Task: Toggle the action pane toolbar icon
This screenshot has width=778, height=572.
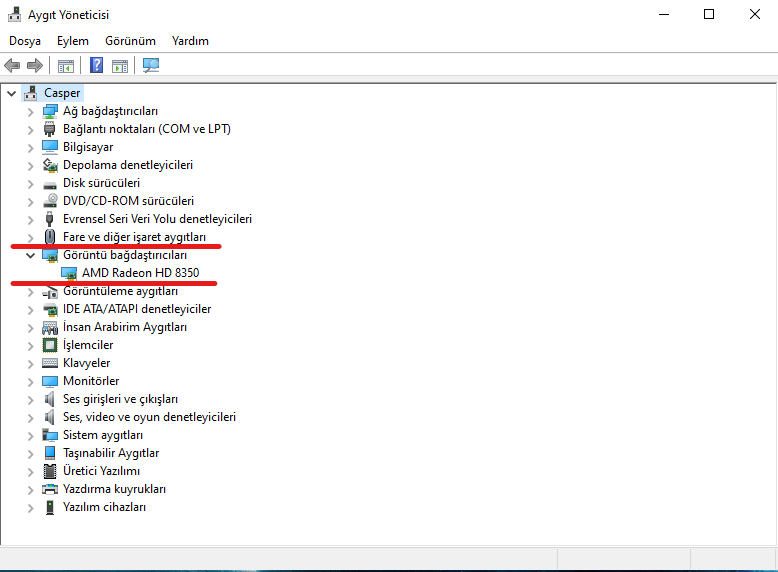Action: (x=120, y=65)
